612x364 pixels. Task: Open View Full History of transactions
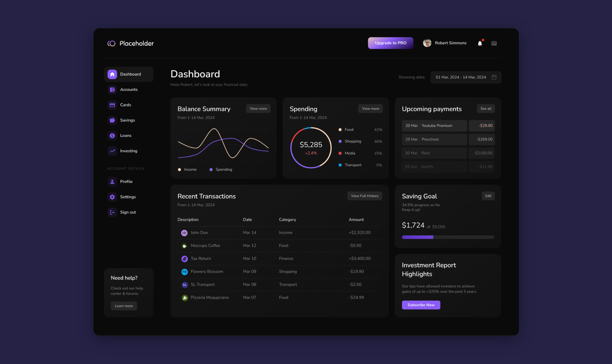[x=364, y=196]
